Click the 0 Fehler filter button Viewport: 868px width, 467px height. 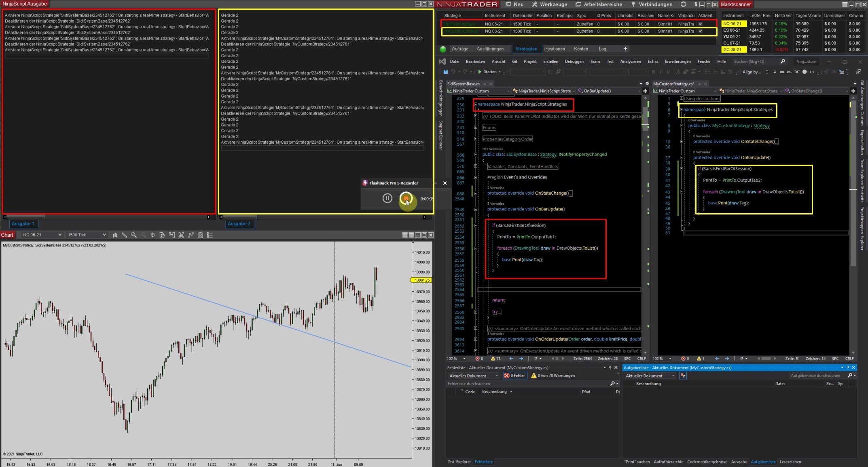(x=515, y=376)
